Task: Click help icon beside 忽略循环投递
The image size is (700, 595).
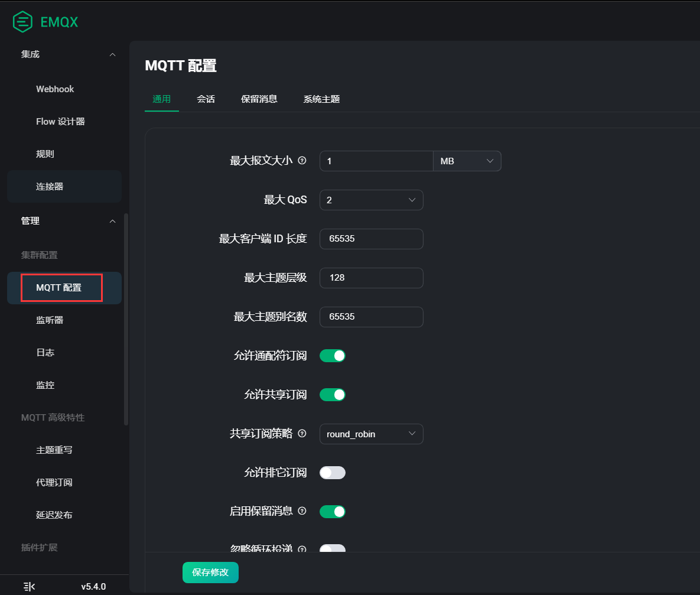Action: click(x=302, y=549)
